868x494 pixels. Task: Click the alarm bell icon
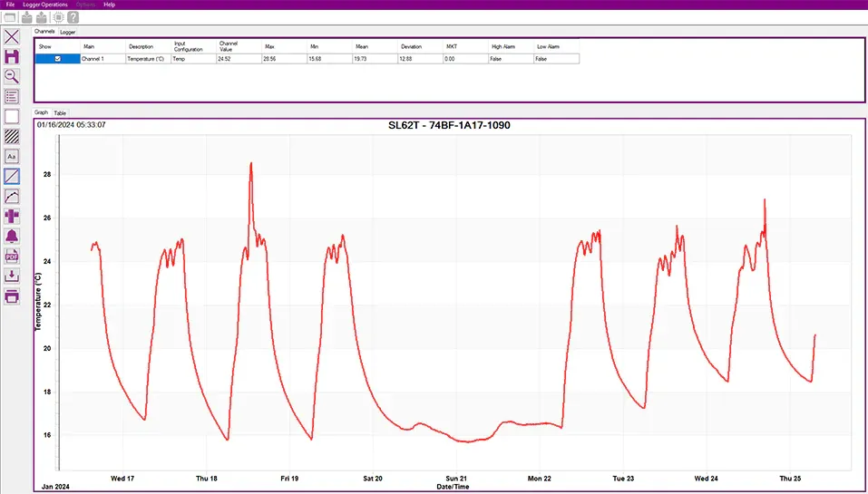pos(12,237)
